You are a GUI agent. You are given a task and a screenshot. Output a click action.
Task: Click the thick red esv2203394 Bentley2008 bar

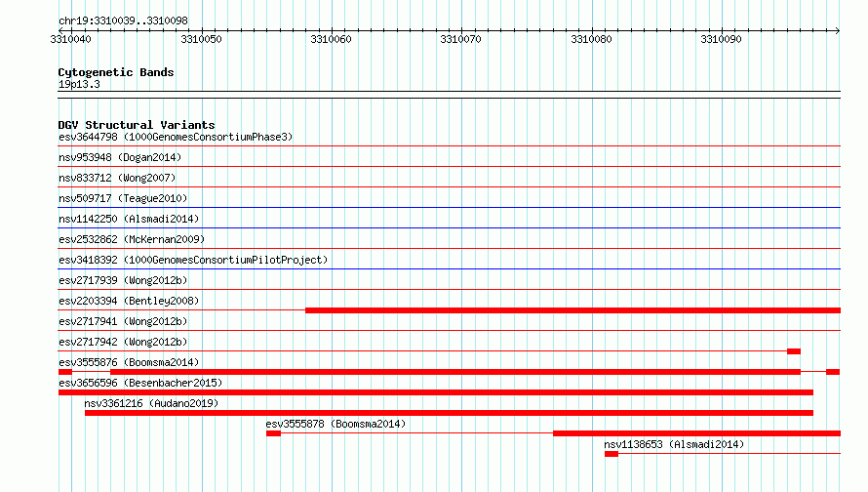(x=572, y=310)
